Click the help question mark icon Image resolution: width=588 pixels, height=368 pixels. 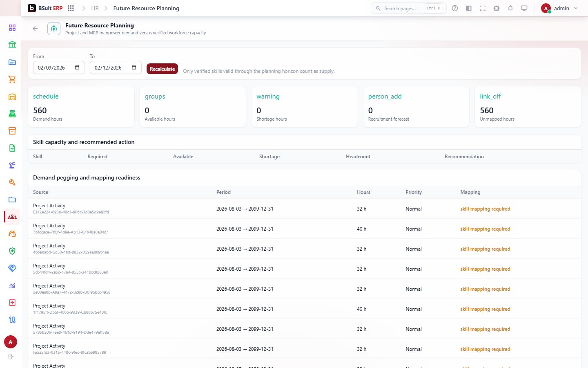click(x=455, y=8)
